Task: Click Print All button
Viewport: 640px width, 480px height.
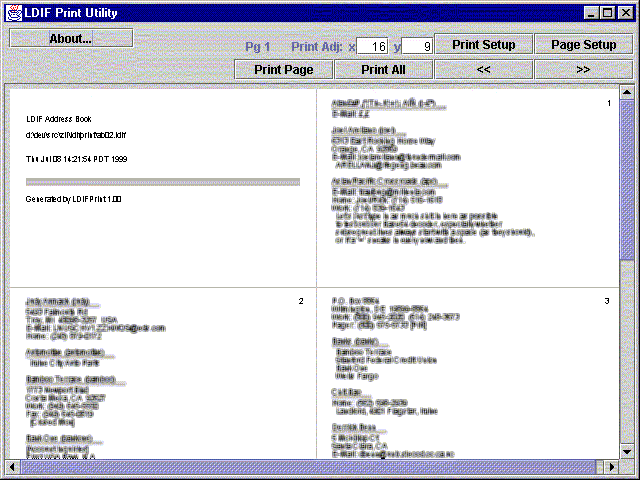Action: [x=383, y=69]
